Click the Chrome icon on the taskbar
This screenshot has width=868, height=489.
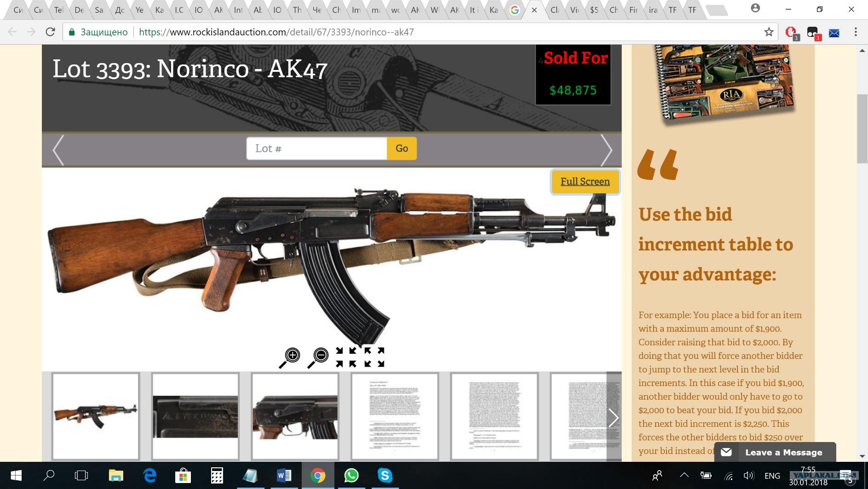317,475
